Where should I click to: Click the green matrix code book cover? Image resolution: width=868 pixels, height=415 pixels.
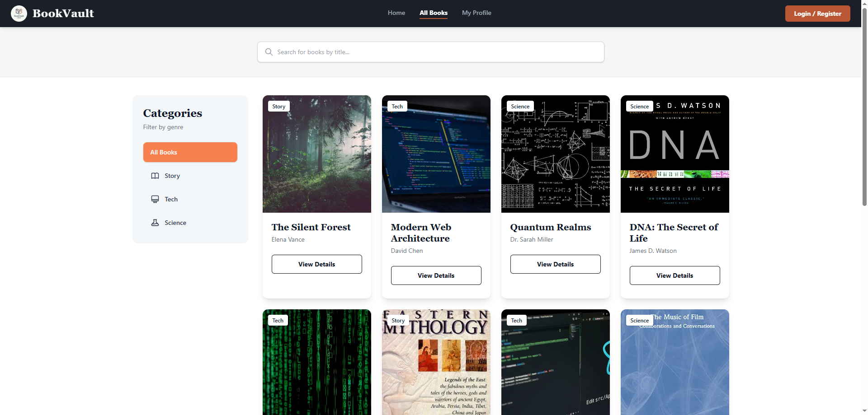point(317,362)
